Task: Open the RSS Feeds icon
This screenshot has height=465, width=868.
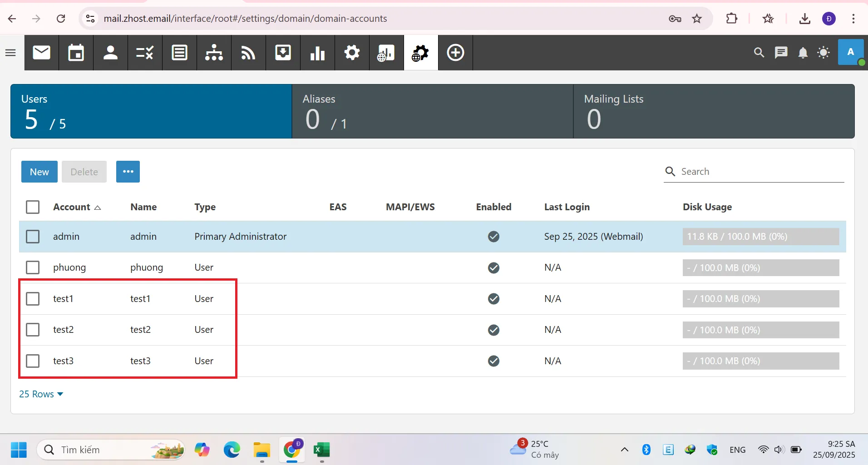Action: [248, 53]
